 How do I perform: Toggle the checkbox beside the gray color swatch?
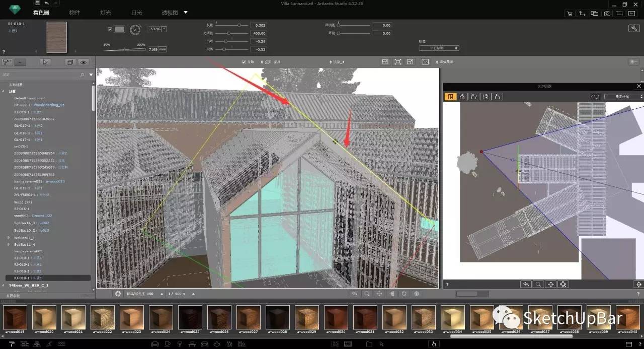click(110, 29)
